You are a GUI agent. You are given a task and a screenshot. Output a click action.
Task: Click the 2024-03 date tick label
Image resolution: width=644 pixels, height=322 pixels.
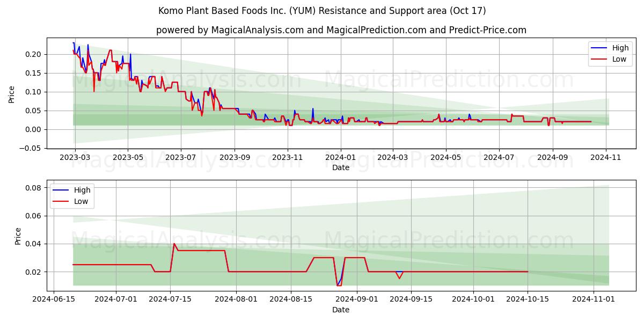(x=392, y=158)
